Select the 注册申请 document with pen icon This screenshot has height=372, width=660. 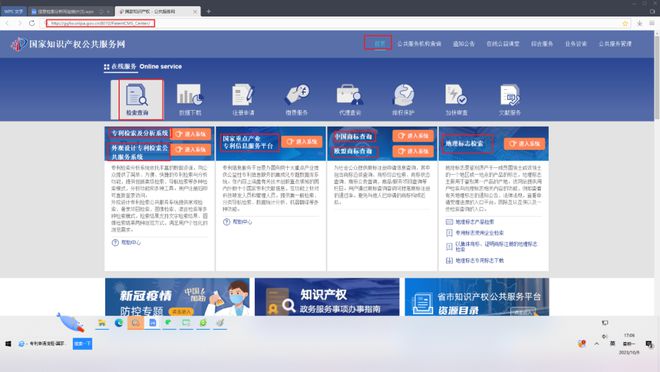point(243,100)
